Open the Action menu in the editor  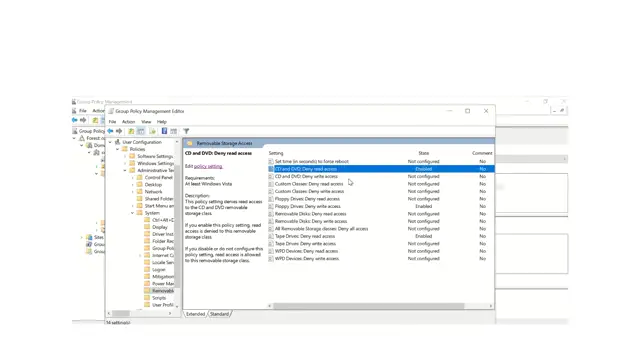pyautogui.click(x=128, y=122)
